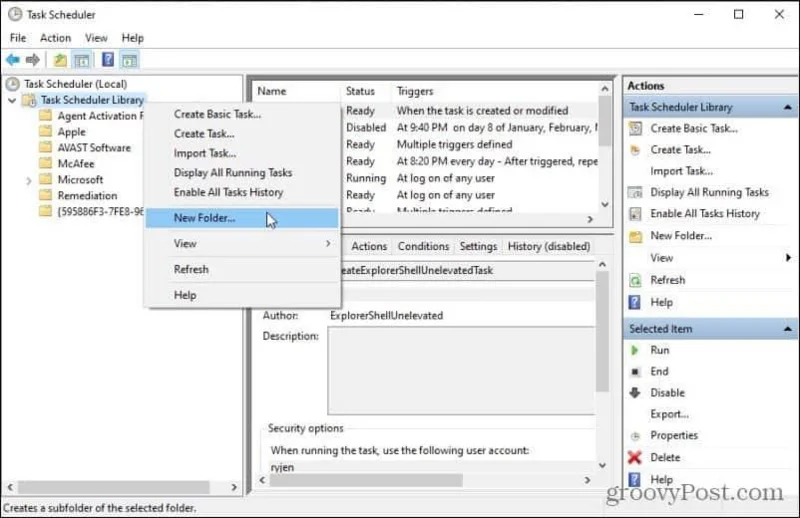Click the task list vertical scrollbar down arrow
This screenshot has height=518, width=800.
point(605,205)
